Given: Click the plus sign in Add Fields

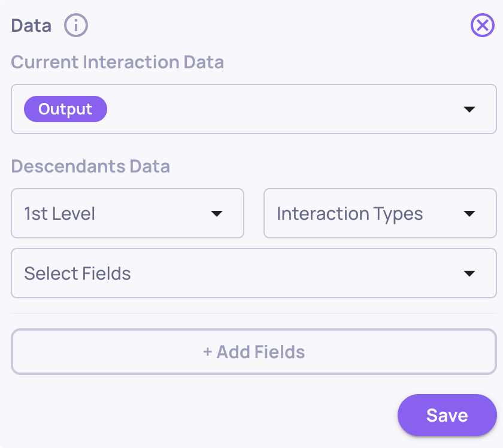Looking at the screenshot, I should pyautogui.click(x=208, y=352).
